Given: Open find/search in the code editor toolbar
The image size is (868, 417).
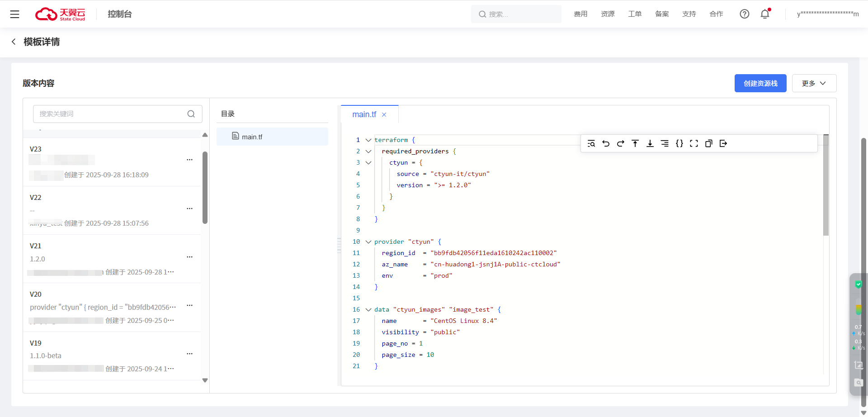Looking at the screenshot, I should 591,143.
